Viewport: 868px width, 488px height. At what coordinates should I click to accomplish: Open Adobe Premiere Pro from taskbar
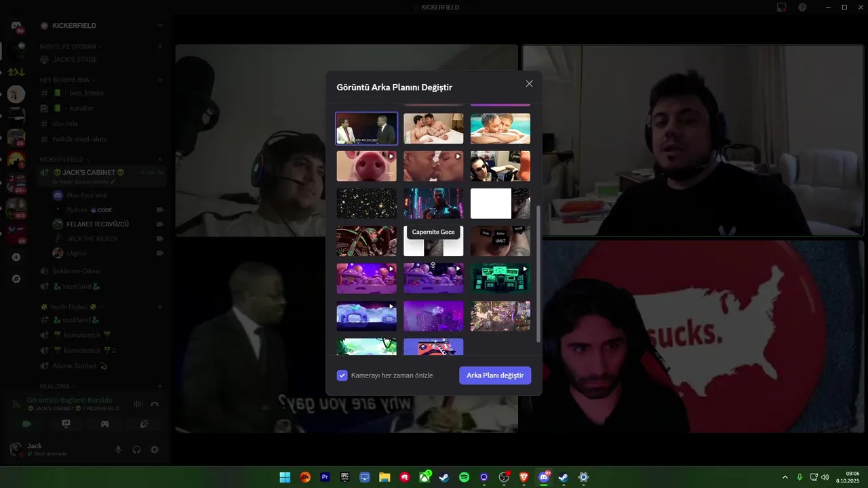coord(325,477)
